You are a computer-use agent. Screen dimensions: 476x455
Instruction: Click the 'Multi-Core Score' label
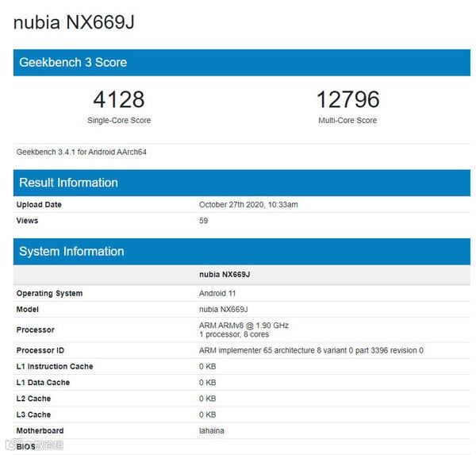347,121
